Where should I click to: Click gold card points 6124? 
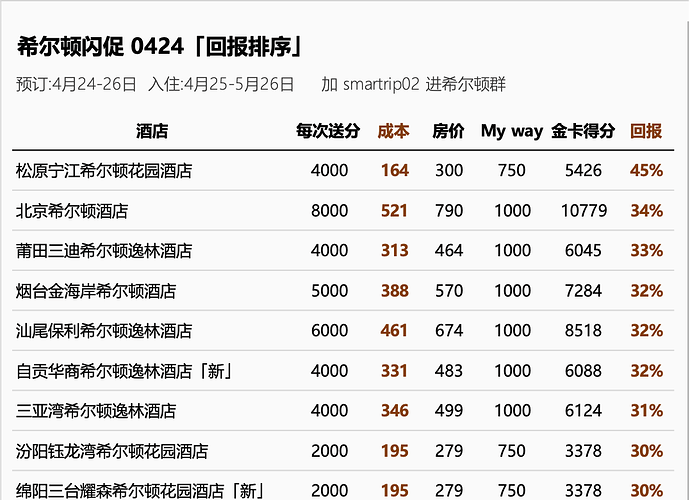583,411
